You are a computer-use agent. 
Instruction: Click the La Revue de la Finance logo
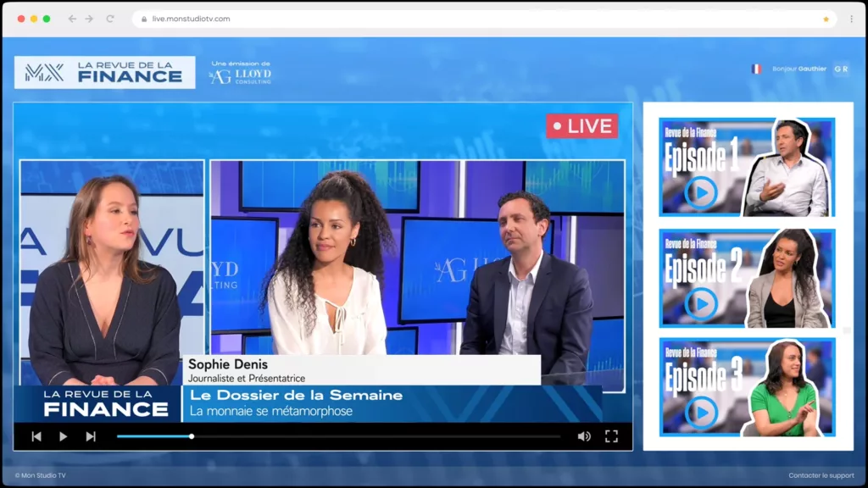pyautogui.click(x=105, y=73)
